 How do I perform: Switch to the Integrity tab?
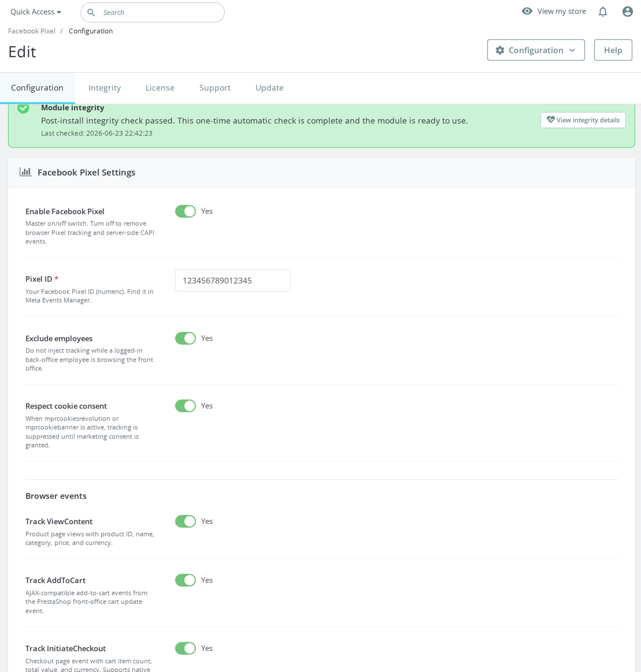pos(105,88)
